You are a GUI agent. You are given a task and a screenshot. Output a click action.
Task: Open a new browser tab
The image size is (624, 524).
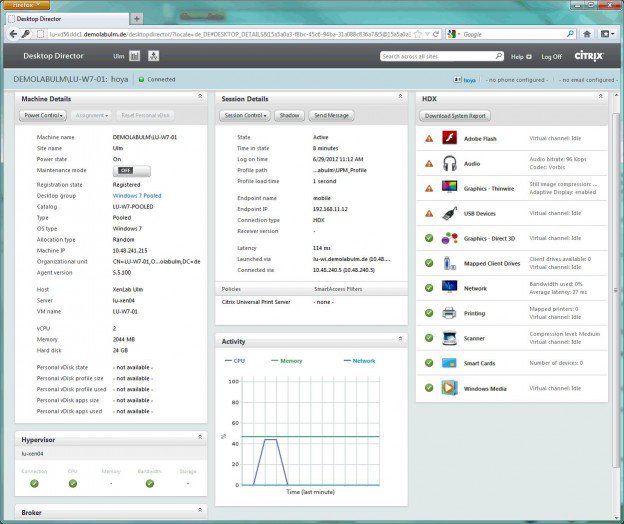(x=136, y=19)
